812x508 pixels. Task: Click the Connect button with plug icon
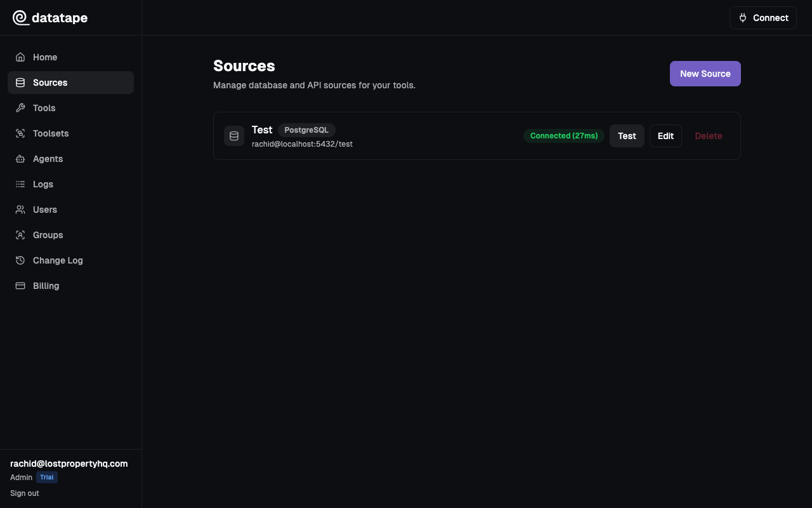[x=763, y=18]
